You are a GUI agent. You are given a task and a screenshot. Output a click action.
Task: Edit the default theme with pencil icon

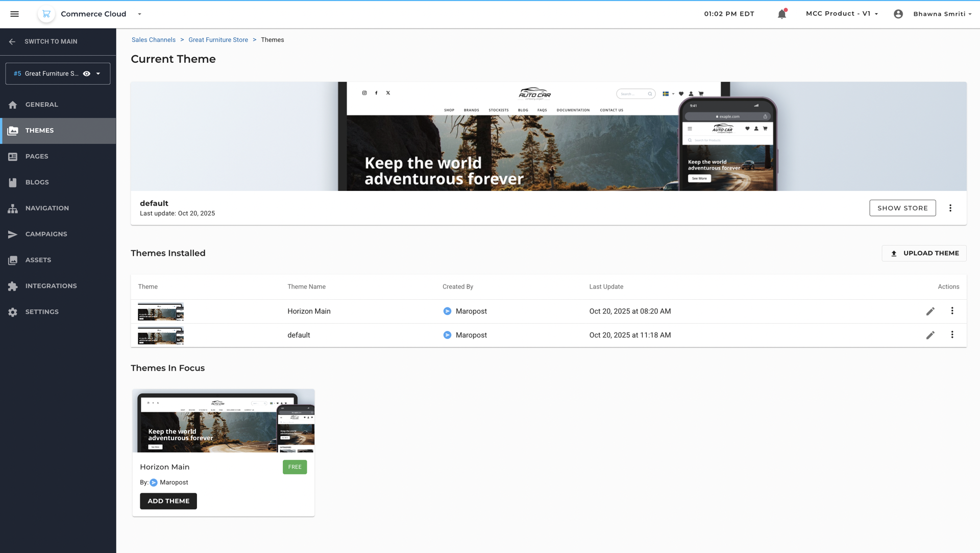click(x=930, y=335)
